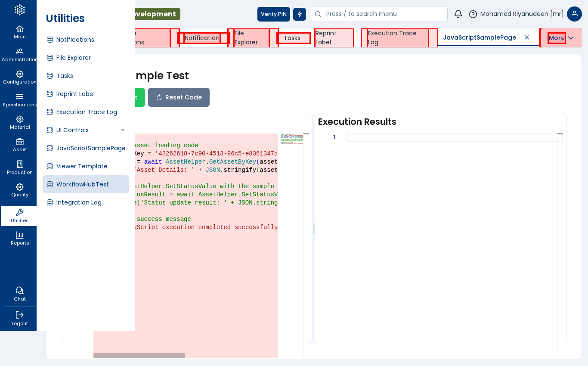The height and width of the screenshot is (366, 588).
Task: Click the Logout icon in sidebar
Action: 19,318
